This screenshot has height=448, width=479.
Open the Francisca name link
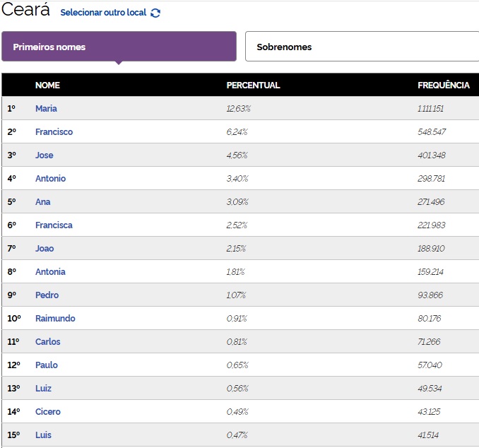[54, 225]
